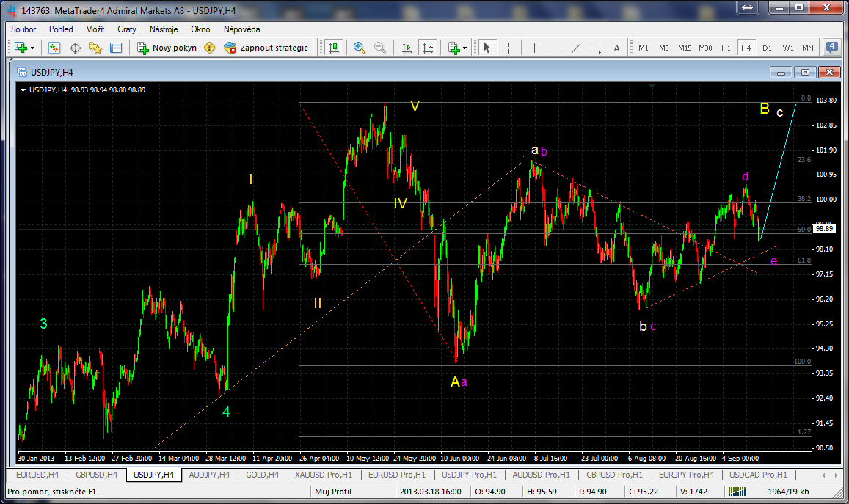Select the trendline drawing tool
Screen dimensions: 849x504
[x=575, y=48]
